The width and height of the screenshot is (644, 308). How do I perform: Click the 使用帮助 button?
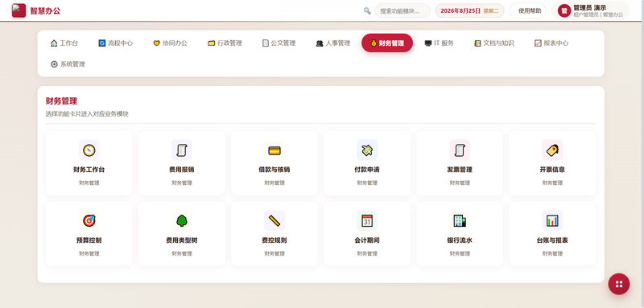coord(528,10)
